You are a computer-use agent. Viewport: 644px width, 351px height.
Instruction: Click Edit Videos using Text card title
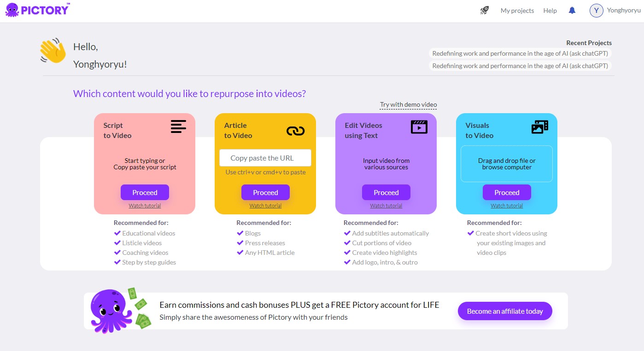coord(363,130)
